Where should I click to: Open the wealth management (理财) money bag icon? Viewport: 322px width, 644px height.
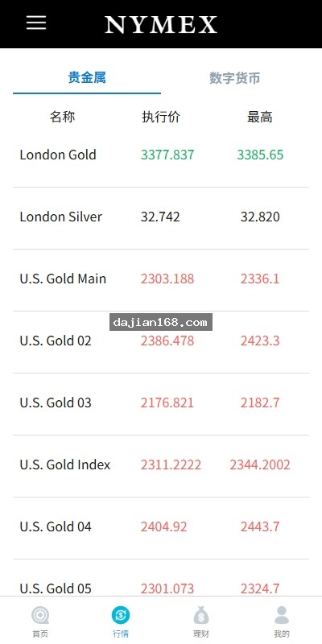[201, 615]
